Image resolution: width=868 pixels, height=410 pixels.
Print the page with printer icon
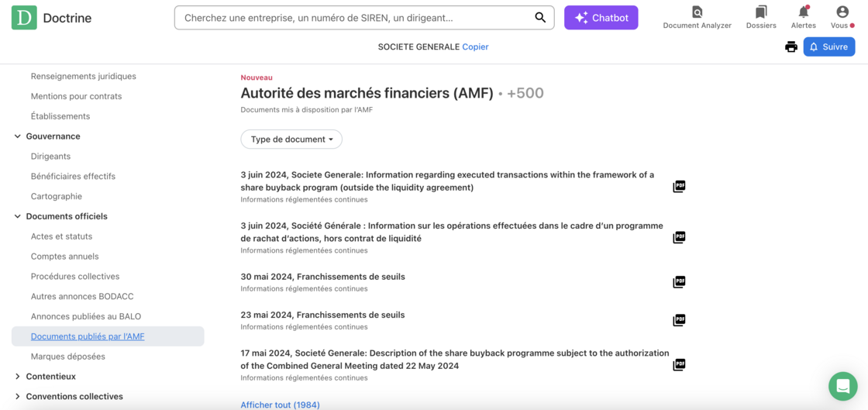790,47
